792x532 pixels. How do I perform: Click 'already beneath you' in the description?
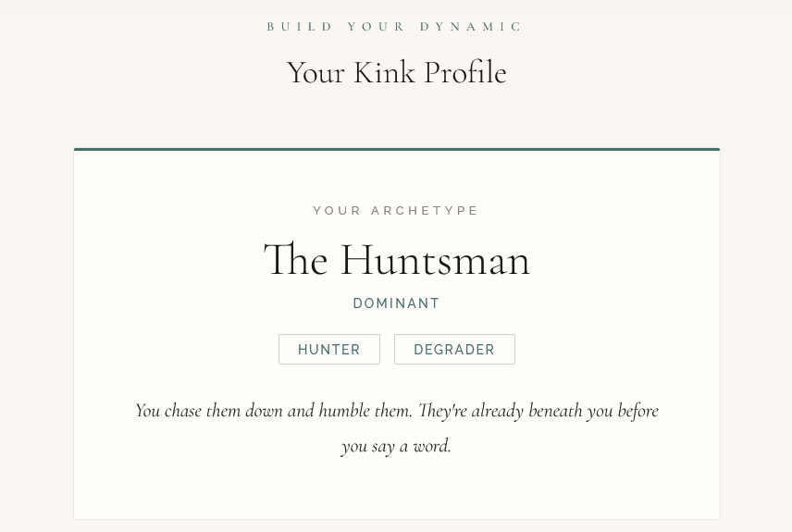coord(537,411)
